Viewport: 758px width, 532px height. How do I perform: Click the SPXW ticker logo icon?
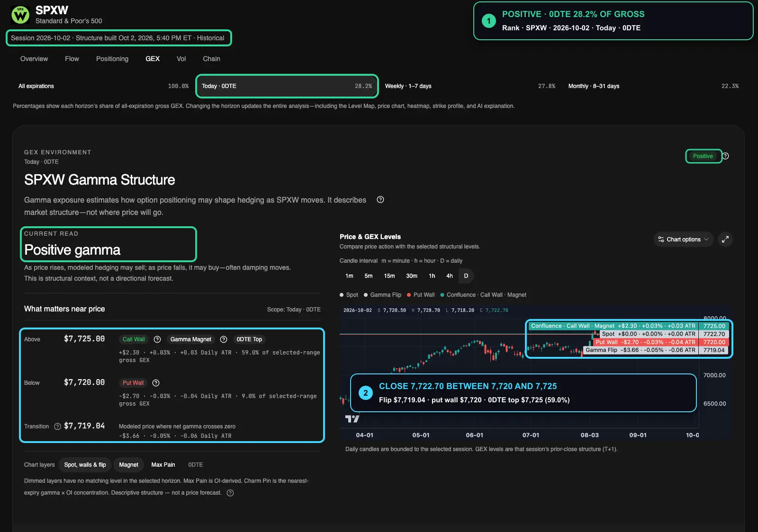point(20,15)
